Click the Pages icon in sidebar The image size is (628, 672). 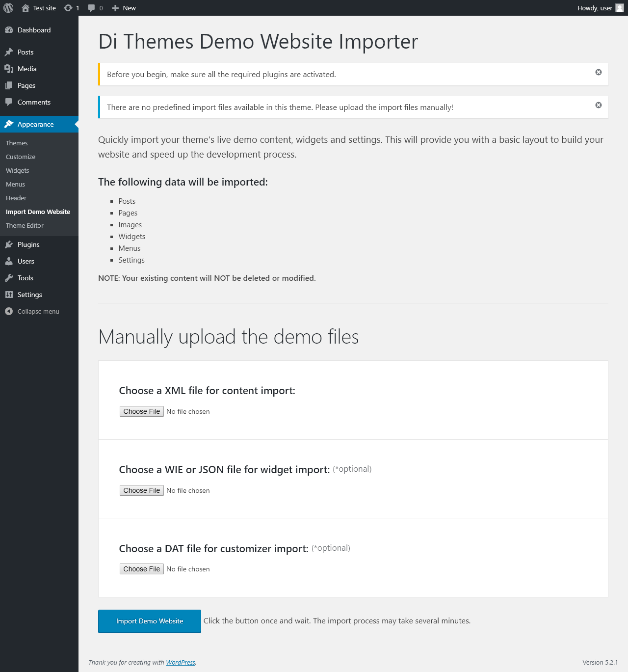pos(9,85)
